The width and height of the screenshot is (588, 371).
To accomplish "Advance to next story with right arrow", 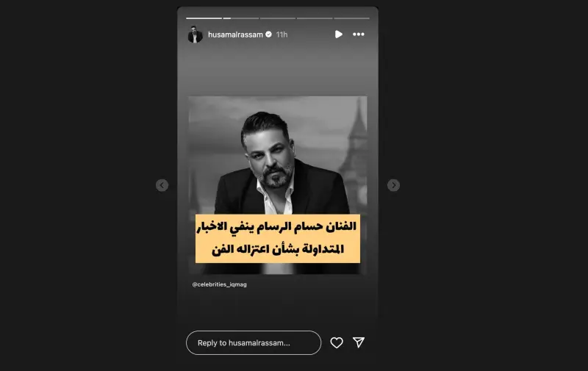I will tap(393, 185).
